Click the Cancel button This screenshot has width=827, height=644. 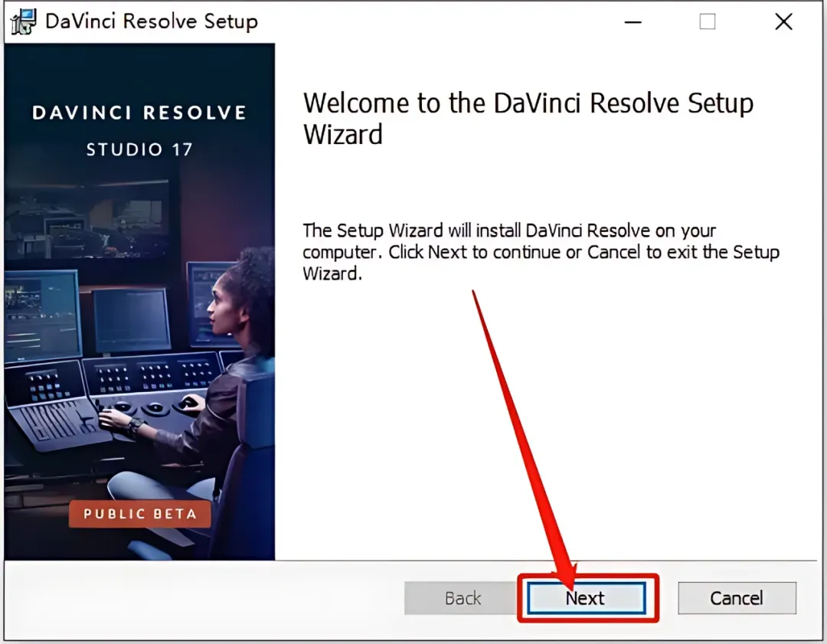coord(737,598)
